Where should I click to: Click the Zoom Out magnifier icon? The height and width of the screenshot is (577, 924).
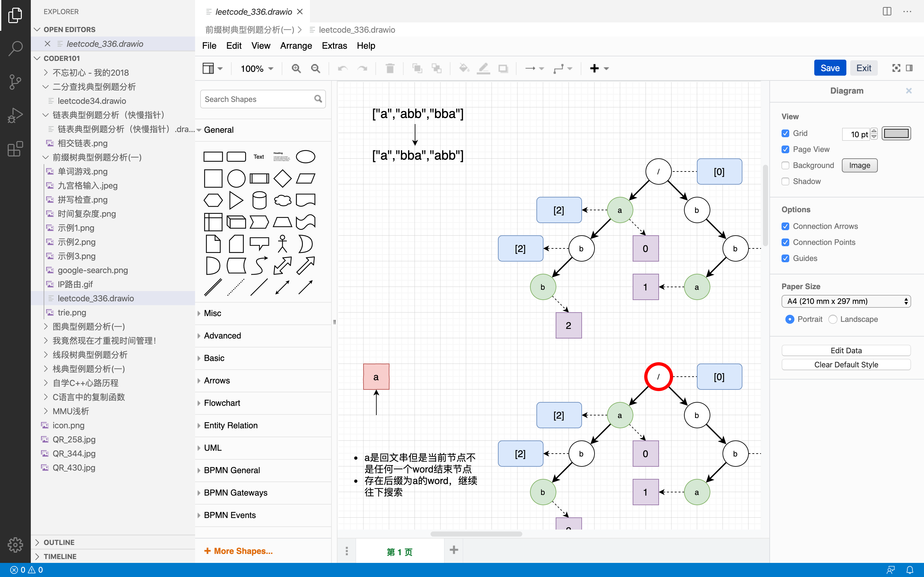pos(315,68)
